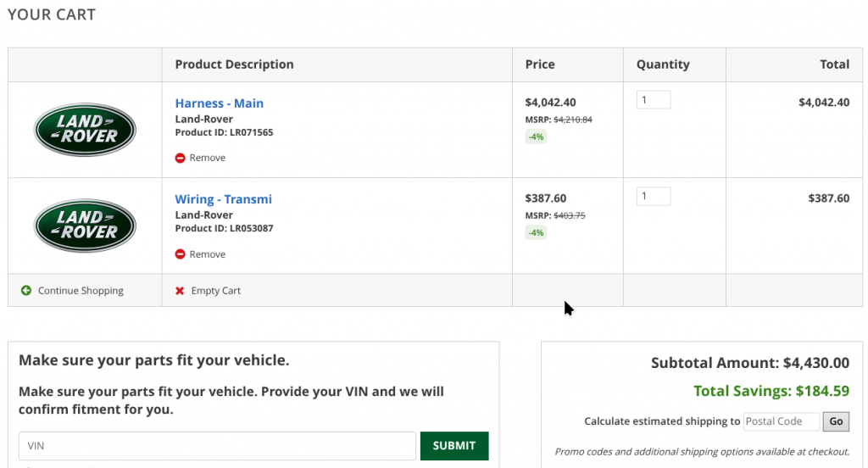
Task: Select the -4% discount badge for Wiring - Transmi
Action: [x=536, y=232]
